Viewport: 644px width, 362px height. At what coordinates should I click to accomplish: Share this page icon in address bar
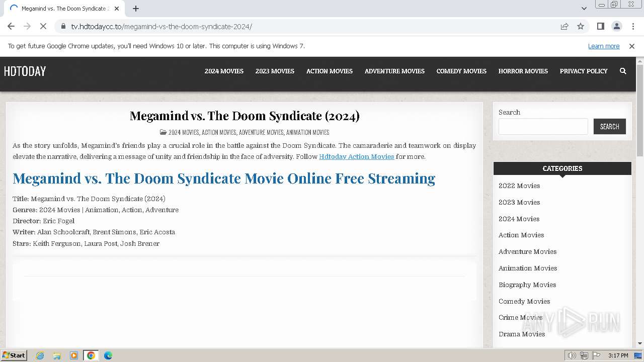tap(565, 26)
